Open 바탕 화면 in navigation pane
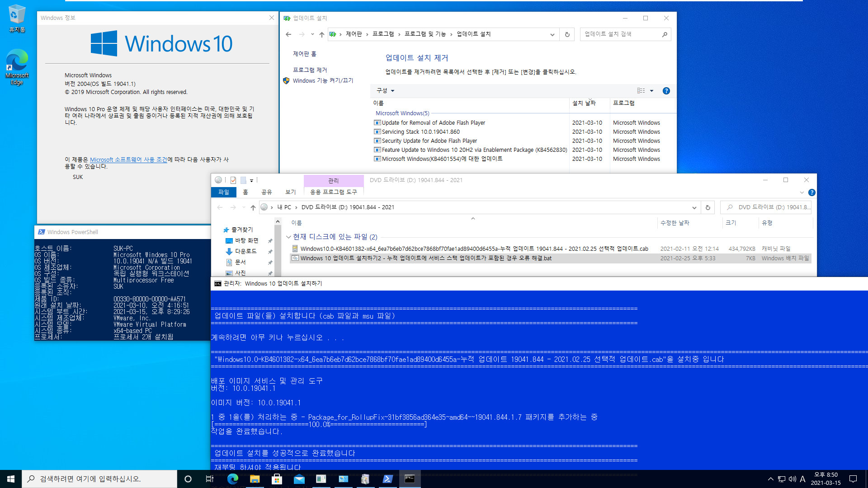The width and height of the screenshot is (868, 488). [247, 240]
